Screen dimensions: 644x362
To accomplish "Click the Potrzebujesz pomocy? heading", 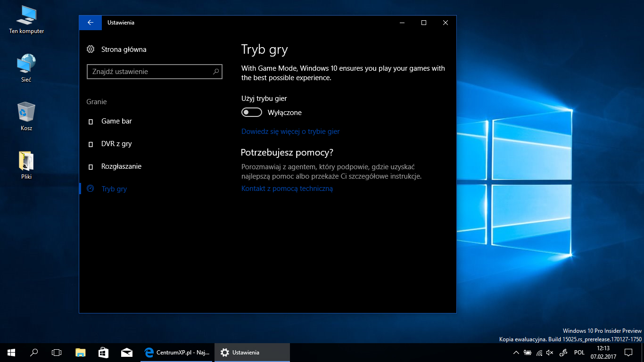I will [x=287, y=153].
